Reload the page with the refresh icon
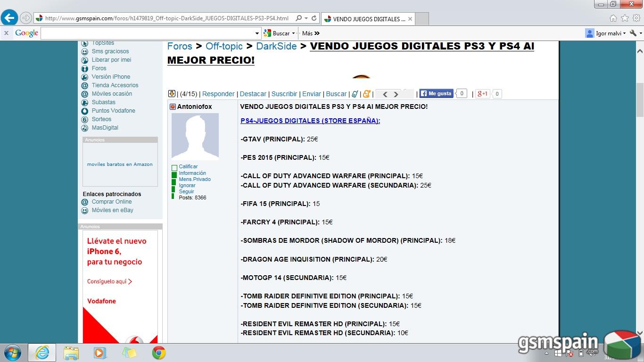The height and width of the screenshot is (362, 644). coord(314,18)
